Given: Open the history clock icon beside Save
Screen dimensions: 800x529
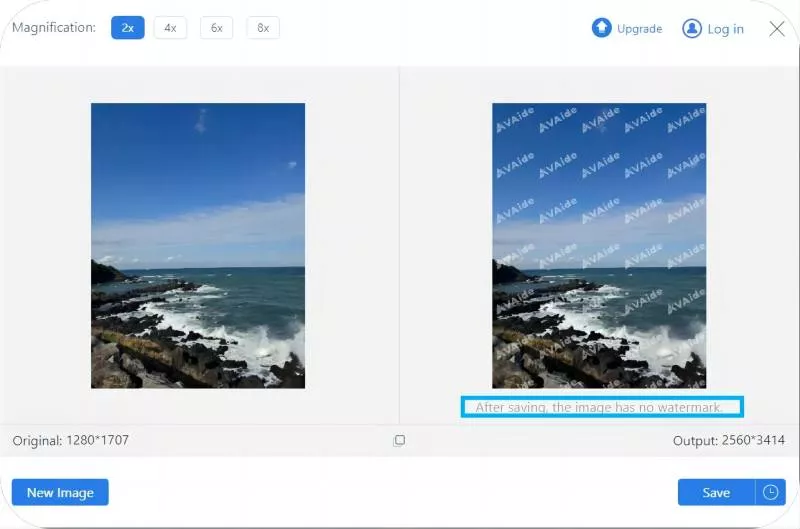Looking at the screenshot, I should click(x=770, y=492).
